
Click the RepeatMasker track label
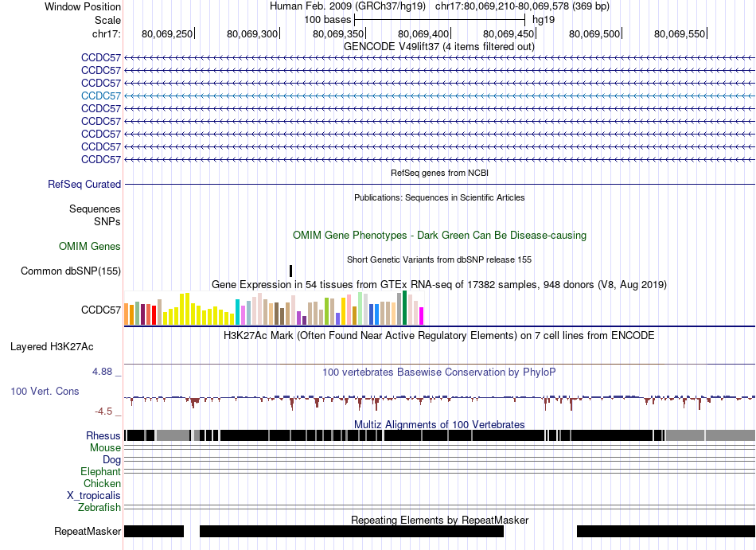point(88,531)
